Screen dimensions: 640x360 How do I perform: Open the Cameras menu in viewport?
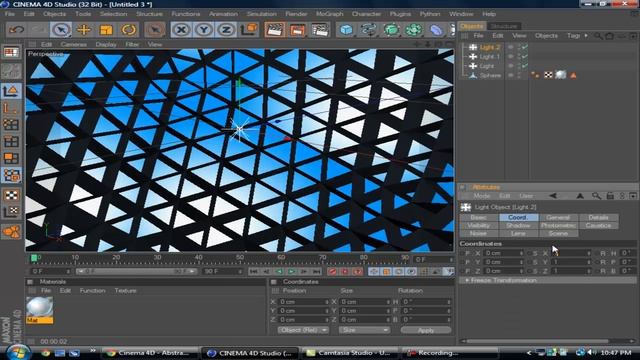click(73, 44)
